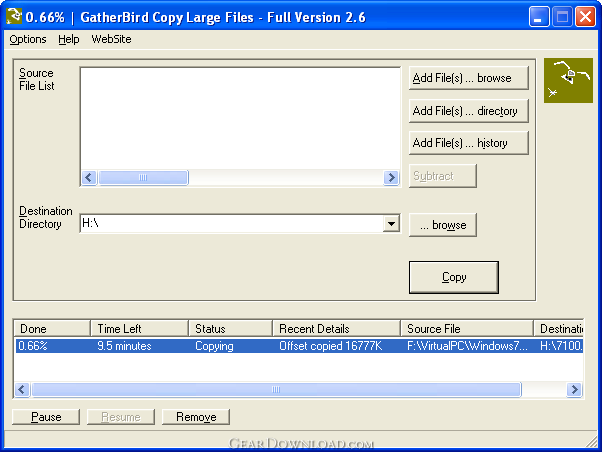Click the destination ... browse button
602x452 pixels.
pyautogui.click(x=443, y=225)
